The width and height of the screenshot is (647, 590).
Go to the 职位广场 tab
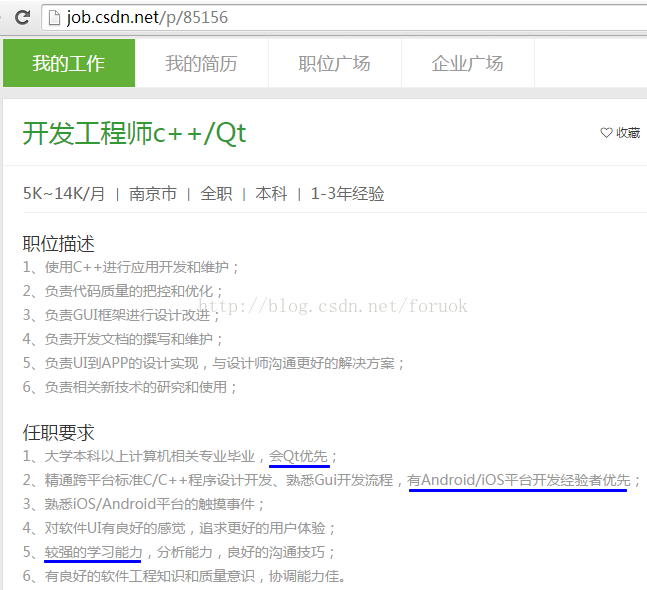click(x=335, y=63)
